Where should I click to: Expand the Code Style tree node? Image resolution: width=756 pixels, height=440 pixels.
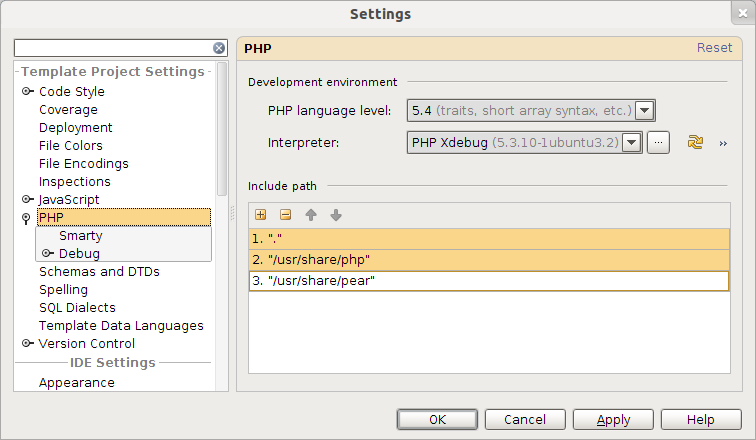[x=27, y=91]
